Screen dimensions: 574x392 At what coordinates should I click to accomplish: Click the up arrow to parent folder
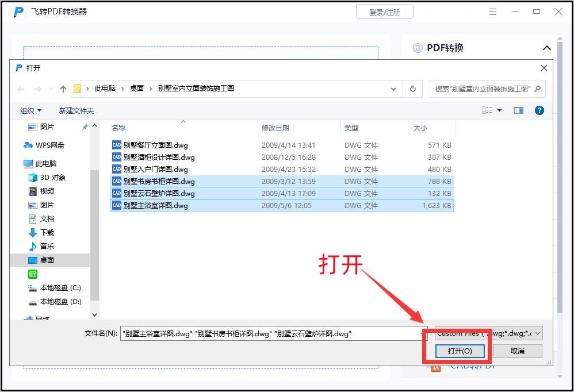(x=63, y=89)
